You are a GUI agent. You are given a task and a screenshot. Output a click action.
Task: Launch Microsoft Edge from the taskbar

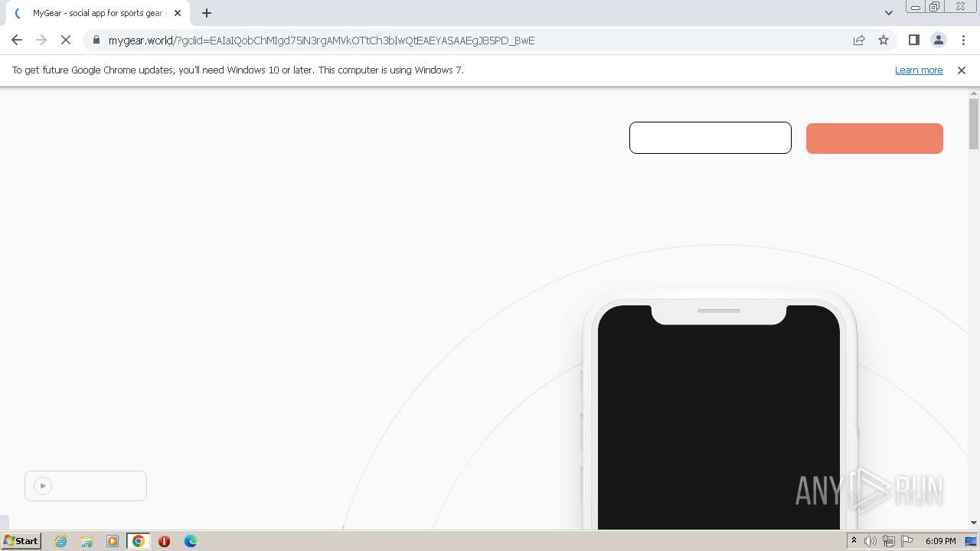pos(190,541)
